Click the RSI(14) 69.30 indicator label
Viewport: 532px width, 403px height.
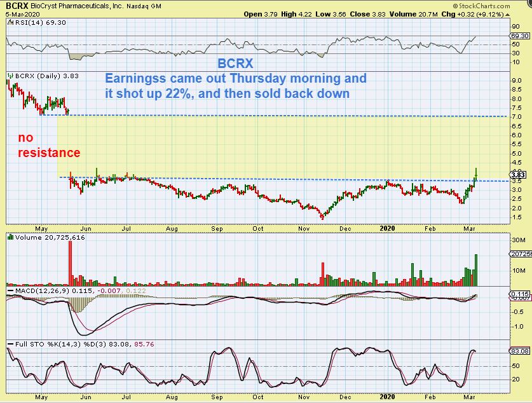[x=40, y=22]
